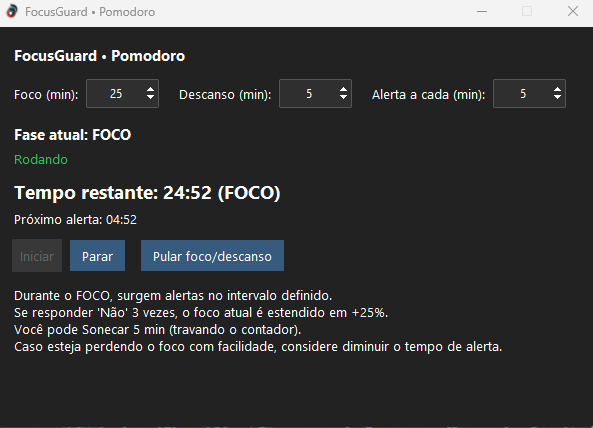Stop the timer with Parar button
Image resolution: width=593 pixels, height=428 pixels.
97,256
